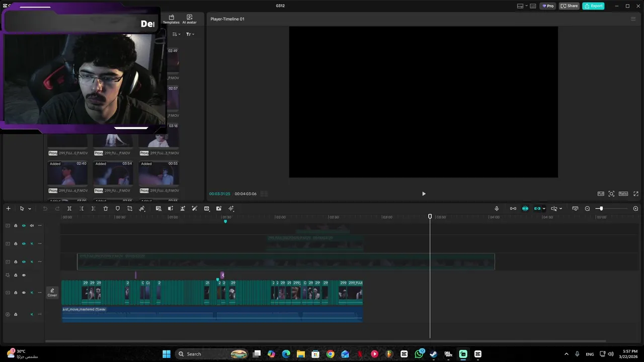Click the waveform beat-detection icon in toolbar

[x=231, y=209]
